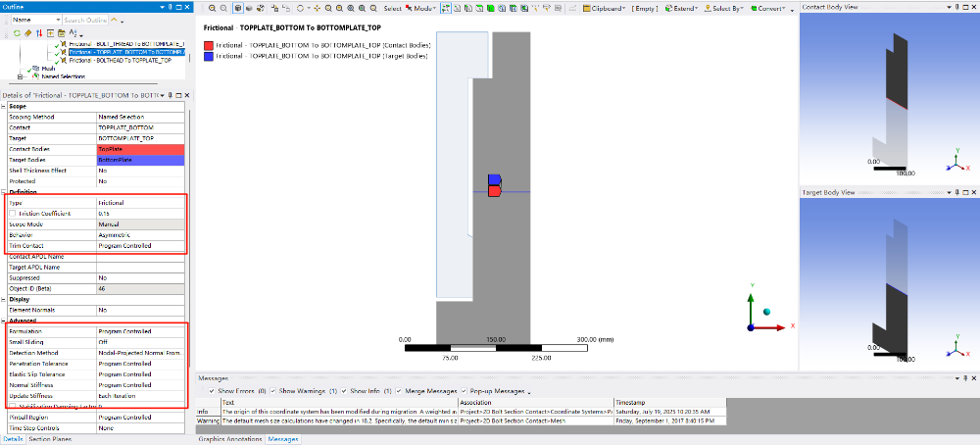Screen dimensions: 980x445
Task: Pin the Details panel
Action: [x=171, y=95]
